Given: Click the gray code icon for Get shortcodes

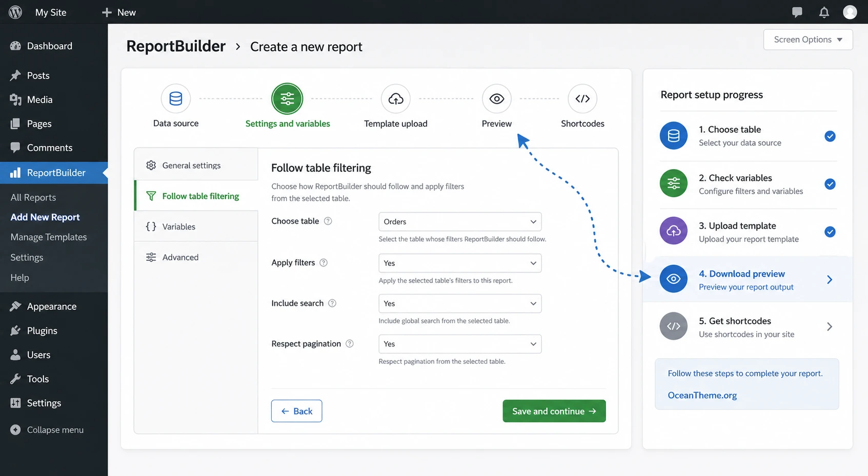Looking at the screenshot, I should 674,326.
